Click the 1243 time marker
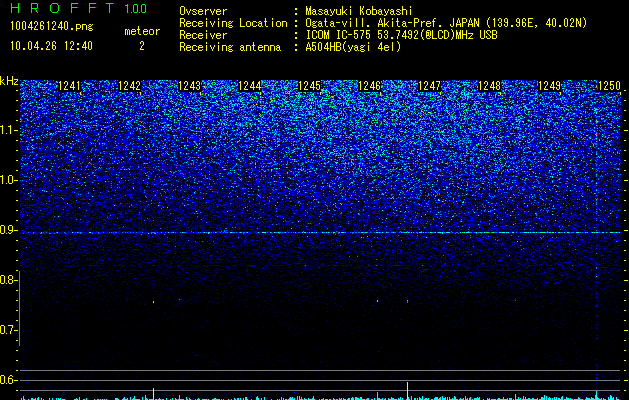Screen dimensions: 629x400 coord(189,86)
